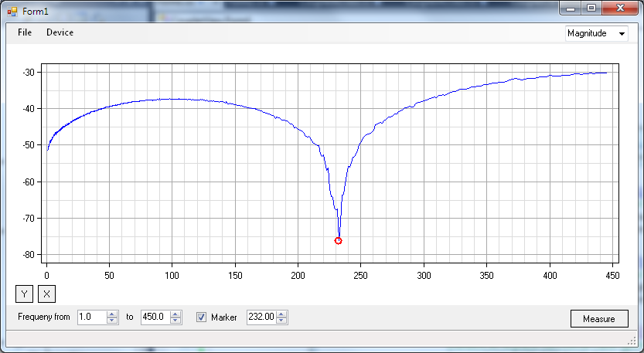The height and width of the screenshot is (353, 644).
Task: Click the 450 X-axis label
Action: [612, 276]
